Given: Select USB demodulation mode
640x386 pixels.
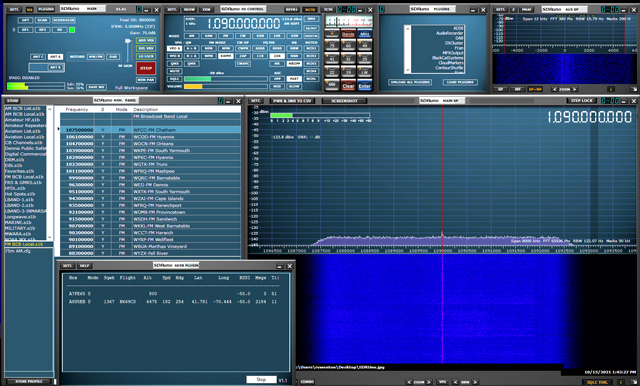Looking at the screenshot, I should tap(294, 36).
